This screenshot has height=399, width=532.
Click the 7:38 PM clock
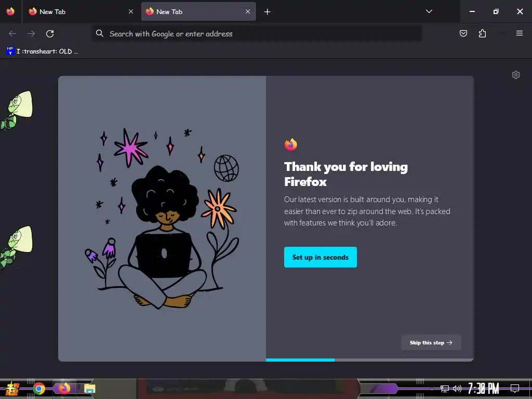tap(484, 388)
